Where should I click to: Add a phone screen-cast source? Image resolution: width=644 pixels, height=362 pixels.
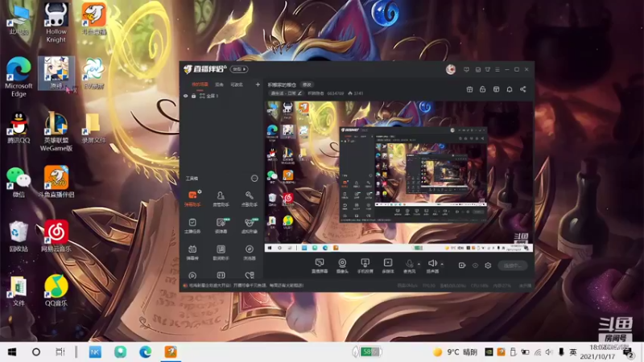365,265
